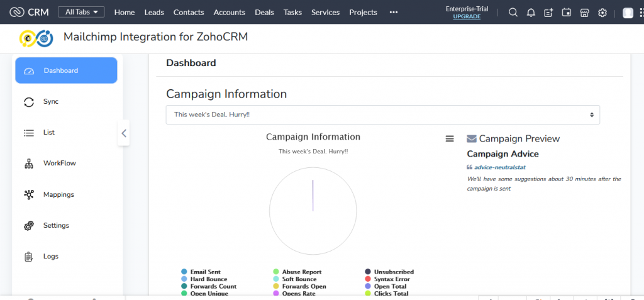Open the Projects tab
Image resolution: width=644 pixels, height=300 pixels.
[x=363, y=13]
